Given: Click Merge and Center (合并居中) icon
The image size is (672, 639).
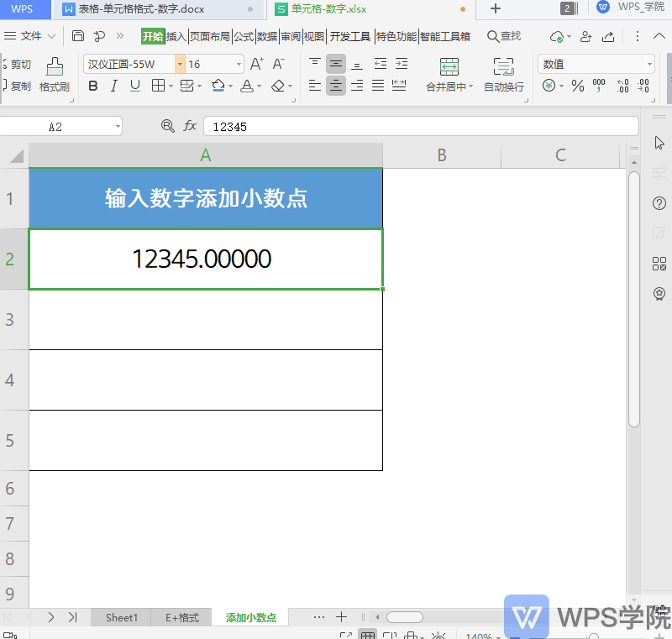Looking at the screenshot, I should [449, 67].
